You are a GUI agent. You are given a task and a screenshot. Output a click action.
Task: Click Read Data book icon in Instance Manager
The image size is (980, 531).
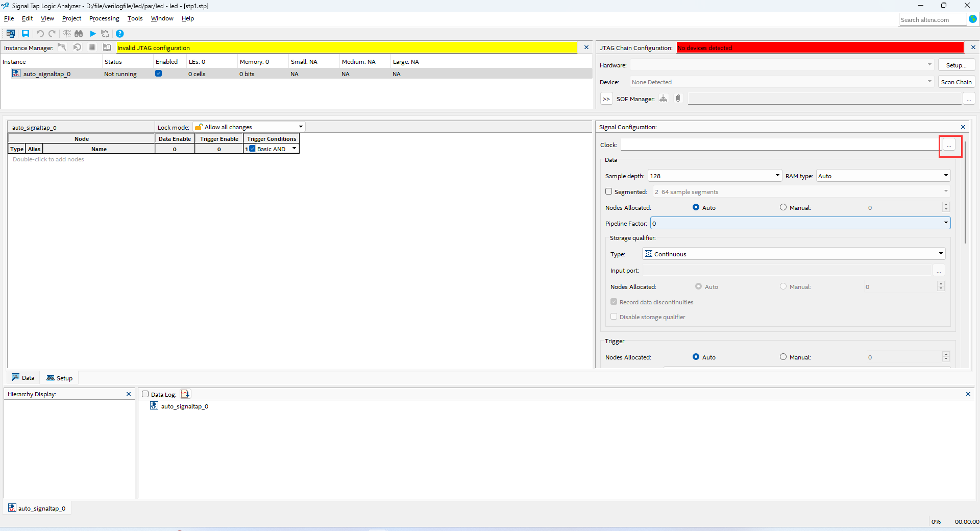pos(107,47)
